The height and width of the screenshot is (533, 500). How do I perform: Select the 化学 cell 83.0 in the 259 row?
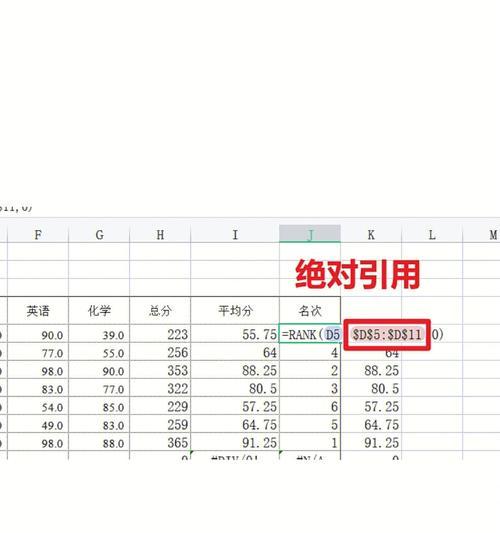pyautogui.click(x=99, y=424)
